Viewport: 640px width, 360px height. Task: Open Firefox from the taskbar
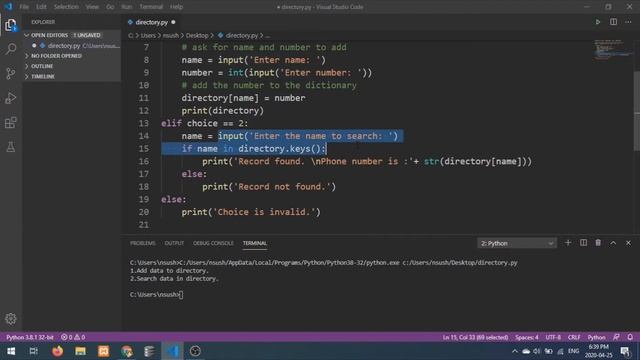58,351
